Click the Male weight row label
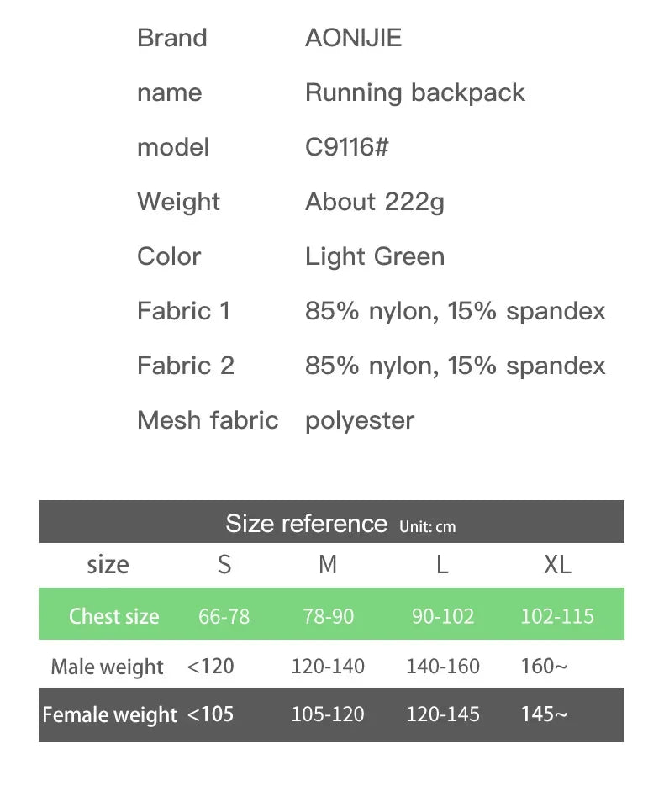This screenshot has height=812, width=664. click(107, 667)
